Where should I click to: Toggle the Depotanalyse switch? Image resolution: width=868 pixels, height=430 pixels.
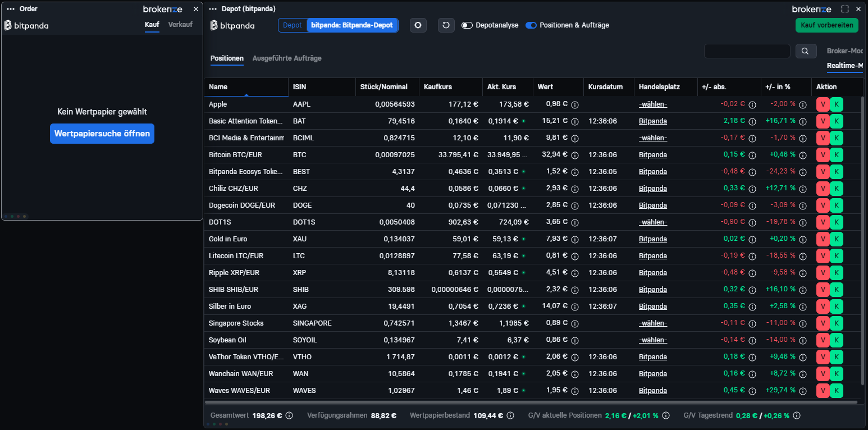click(x=467, y=25)
